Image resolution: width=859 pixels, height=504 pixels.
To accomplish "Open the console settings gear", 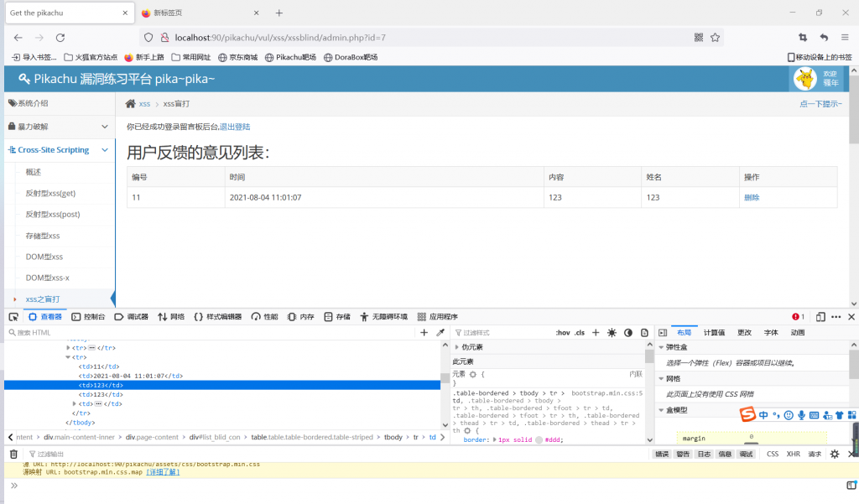I will [834, 454].
